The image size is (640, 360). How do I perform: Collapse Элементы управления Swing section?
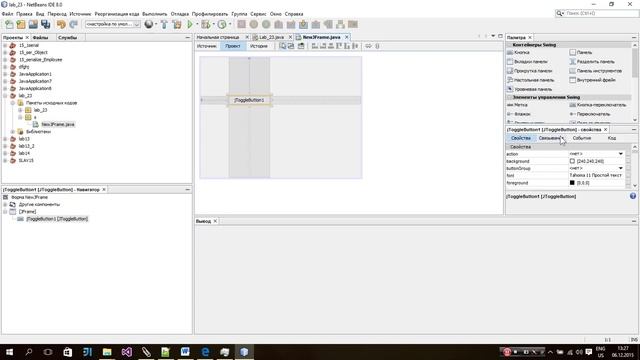point(509,98)
